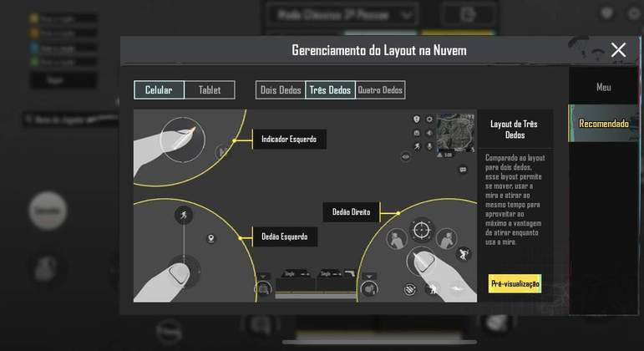Screen dimensions: 644x351
Task: Open the minimap in the layout preview
Action: click(x=455, y=129)
